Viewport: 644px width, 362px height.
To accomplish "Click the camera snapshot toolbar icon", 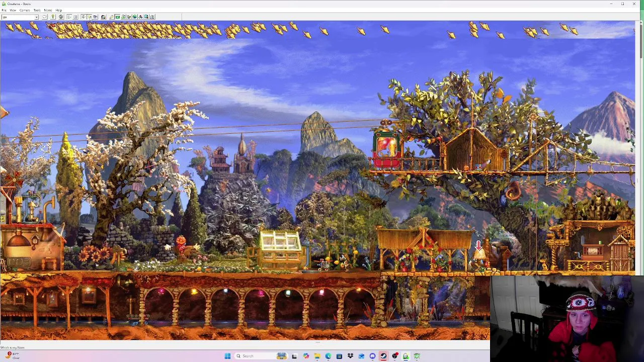I will [x=103, y=17].
